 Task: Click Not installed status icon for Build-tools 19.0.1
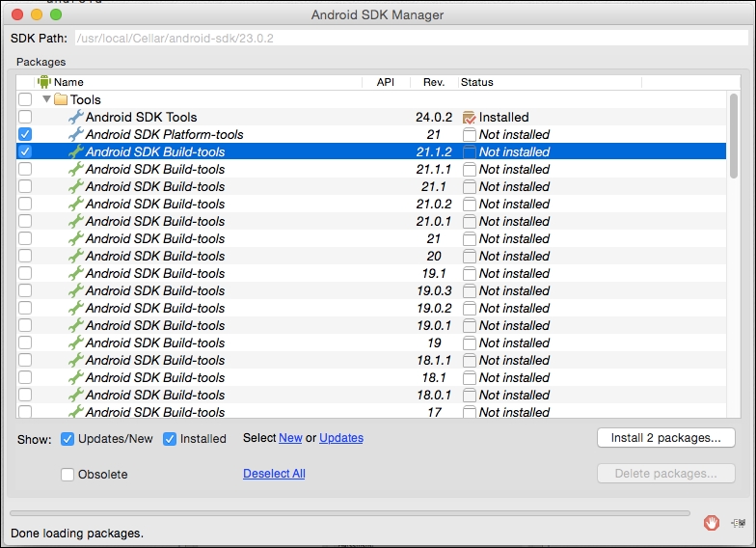(469, 326)
